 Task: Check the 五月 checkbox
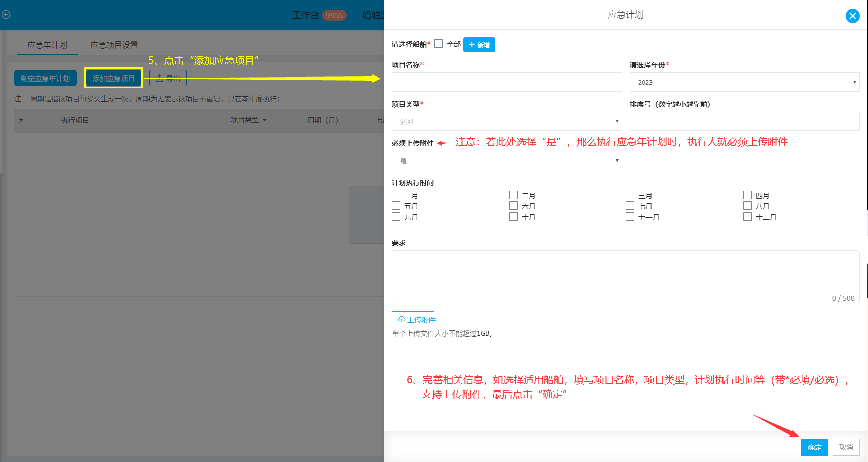[396, 206]
